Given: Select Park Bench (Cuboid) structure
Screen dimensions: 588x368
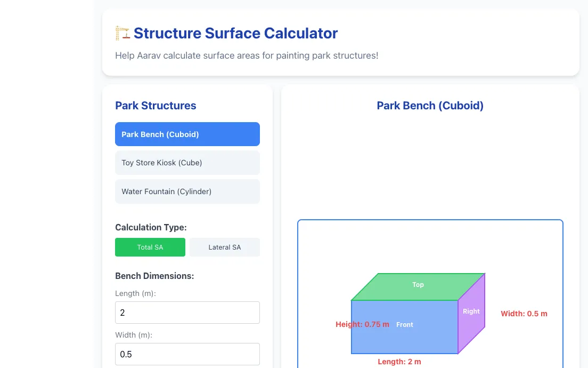Looking at the screenshot, I should pyautogui.click(x=187, y=134).
